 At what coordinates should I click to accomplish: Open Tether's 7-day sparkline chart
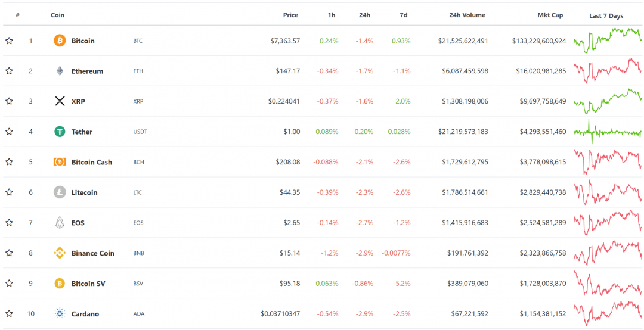608,131
